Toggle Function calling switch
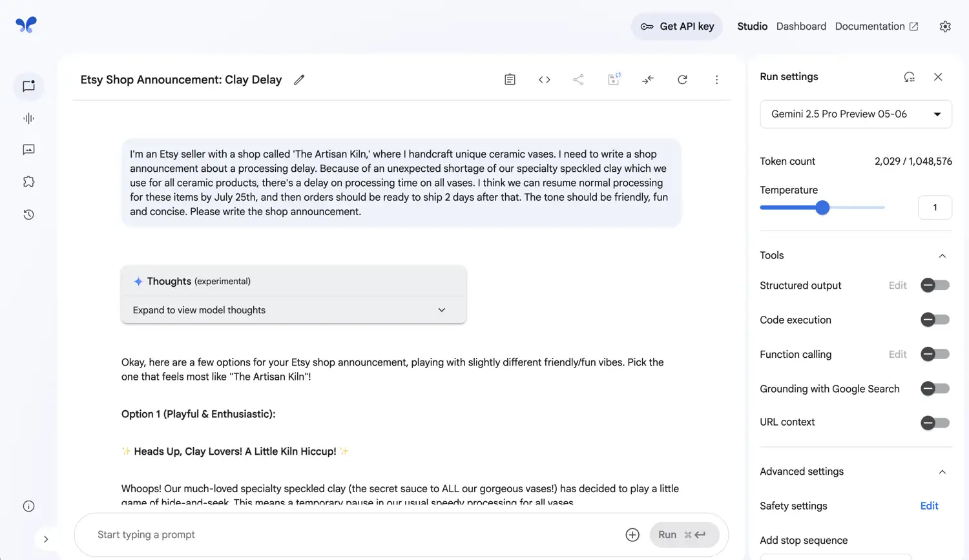Image resolution: width=969 pixels, height=560 pixels. pyautogui.click(x=935, y=354)
